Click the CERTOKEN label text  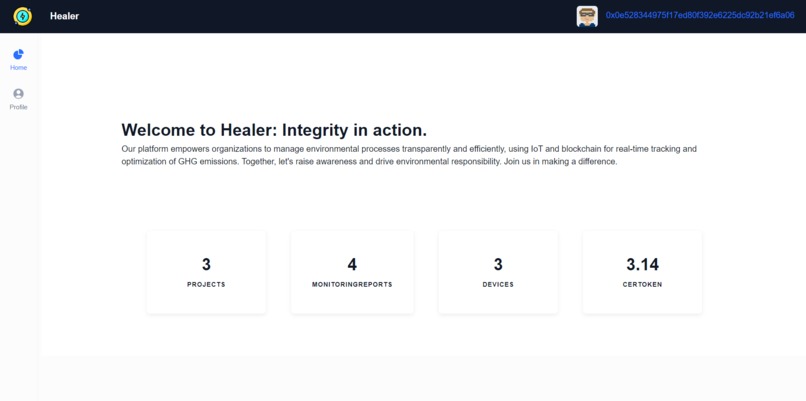coord(643,284)
